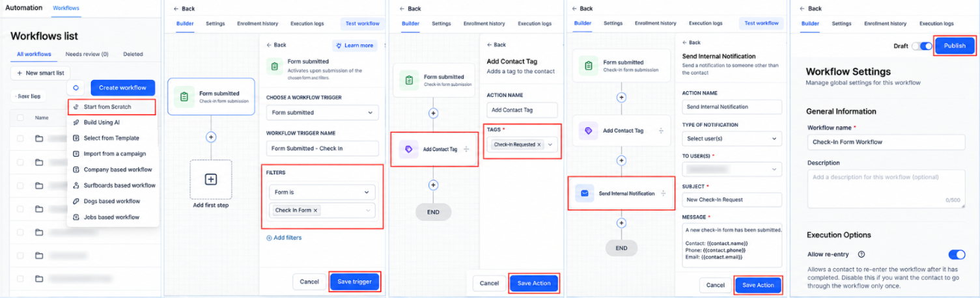On the notification screen, click the plus above END
The width and height of the screenshot is (980, 298).
pos(621,223)
